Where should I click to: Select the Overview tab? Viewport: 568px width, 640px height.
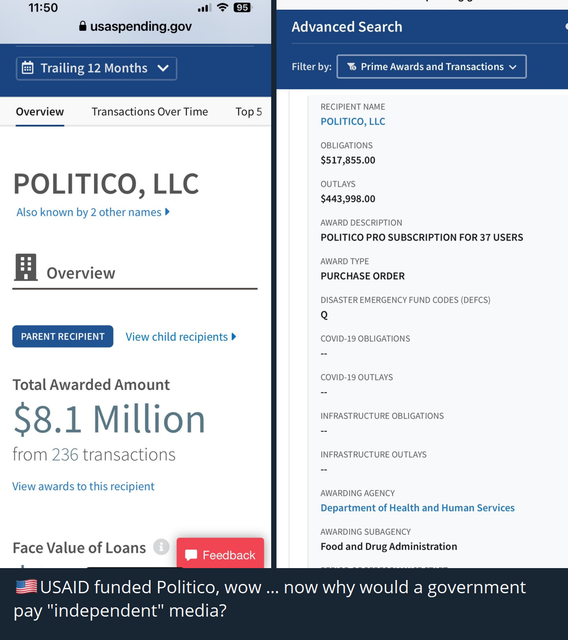(40, 111)
